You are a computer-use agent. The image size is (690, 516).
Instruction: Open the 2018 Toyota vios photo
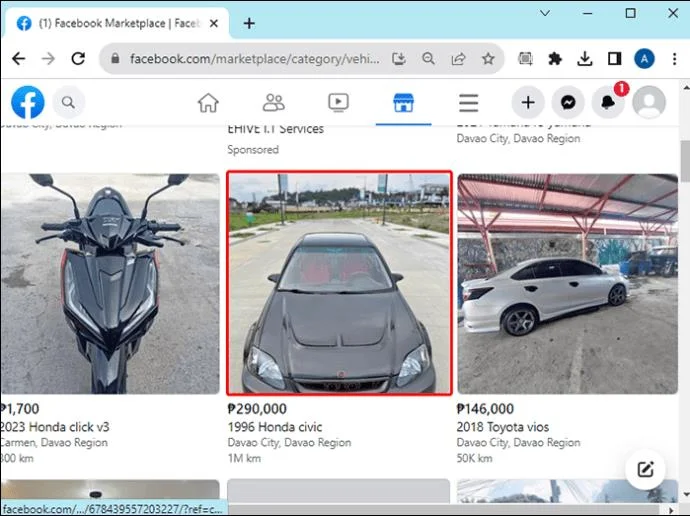(x=567, y=283)
